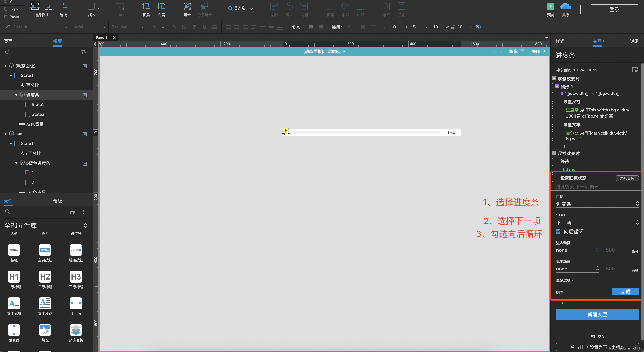Open the 全部元件库 library dropdown
This screenshot has height=352, width=644.
coord(46,226)
